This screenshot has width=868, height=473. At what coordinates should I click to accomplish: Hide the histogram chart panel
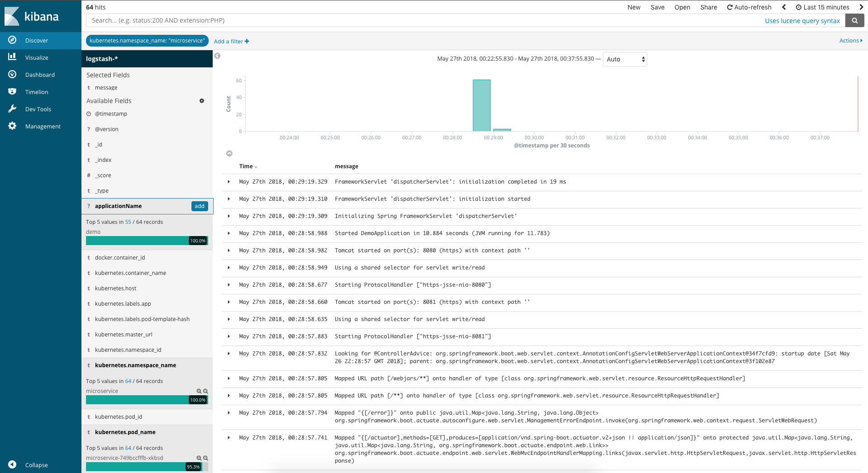[x=229, y=154]
